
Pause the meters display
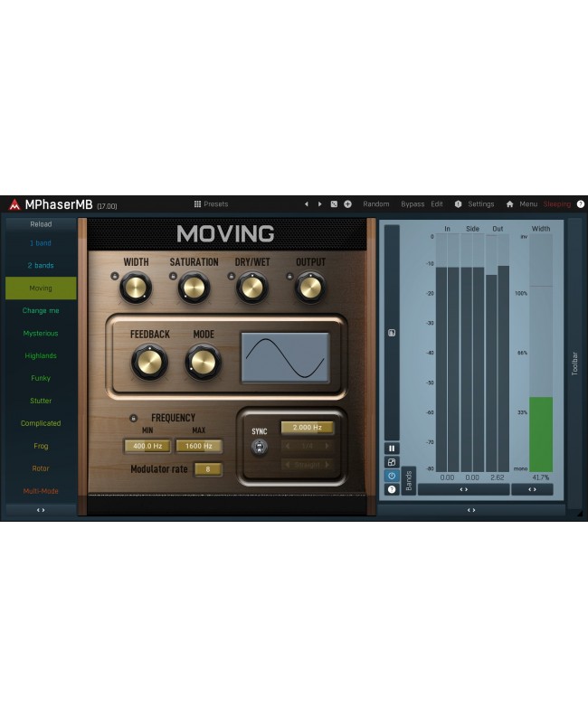point(392,449)
